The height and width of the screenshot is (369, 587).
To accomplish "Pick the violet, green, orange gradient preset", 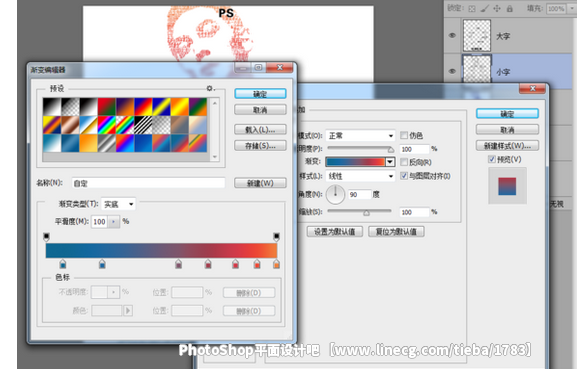I will 198,107.
